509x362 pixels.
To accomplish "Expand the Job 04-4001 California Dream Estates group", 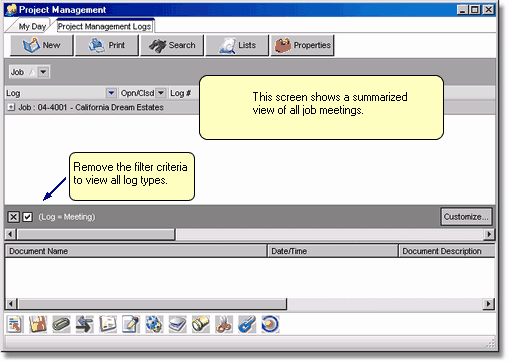I will point(11,107).
